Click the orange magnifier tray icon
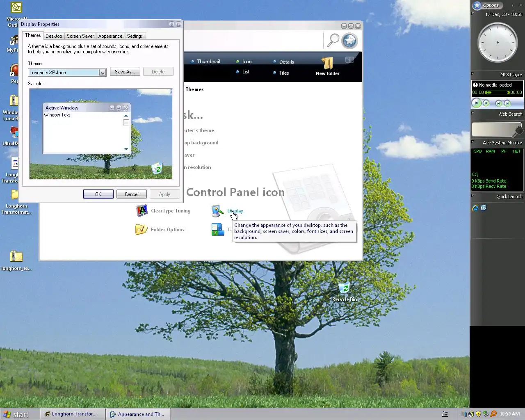This screenshot has height=420, width=525. (x=493, y=414)
